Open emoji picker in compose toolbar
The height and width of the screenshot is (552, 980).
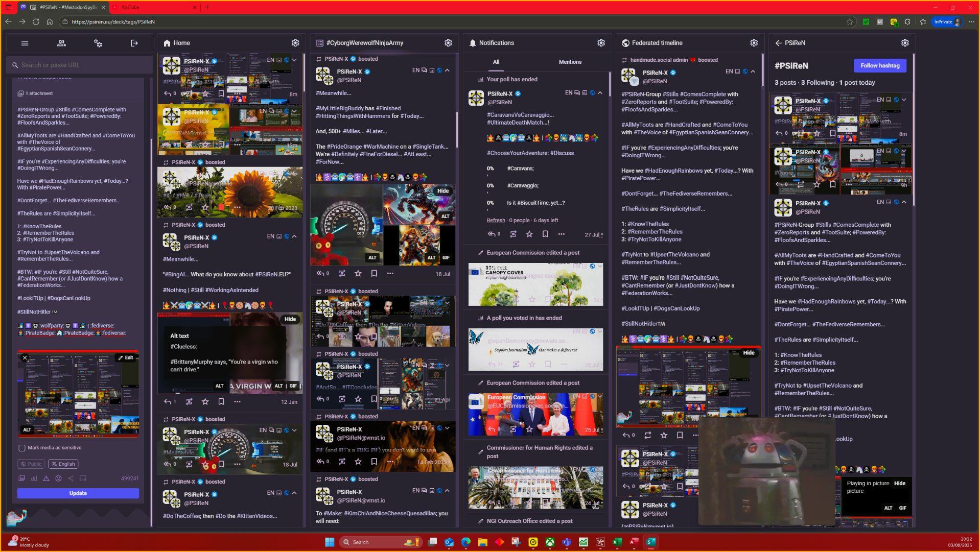coord(58,478)
